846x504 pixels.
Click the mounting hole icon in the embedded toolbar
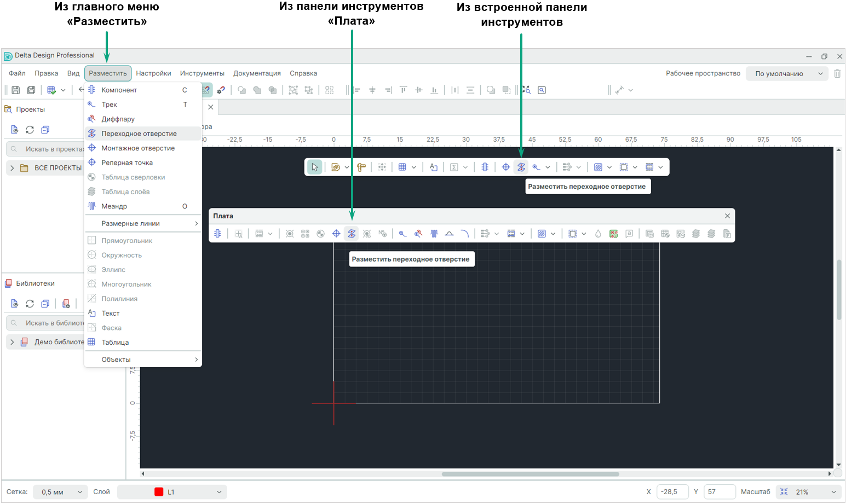coord(506,167)
